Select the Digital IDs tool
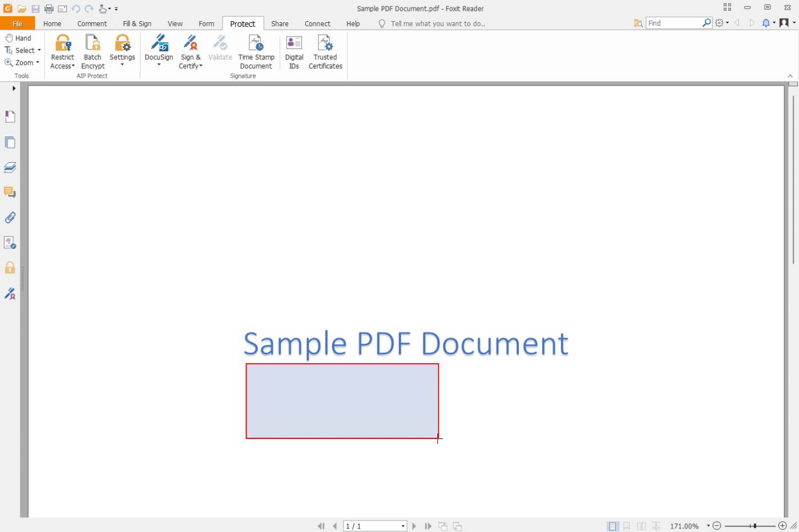Image resolution: width=799 pixels, height=532 pixels. 293,50
